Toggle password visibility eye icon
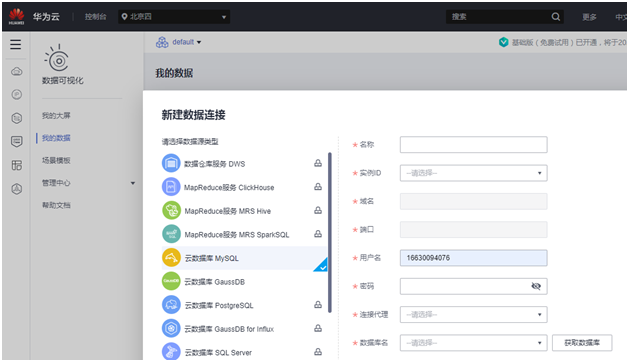 (x=536, y=286)
